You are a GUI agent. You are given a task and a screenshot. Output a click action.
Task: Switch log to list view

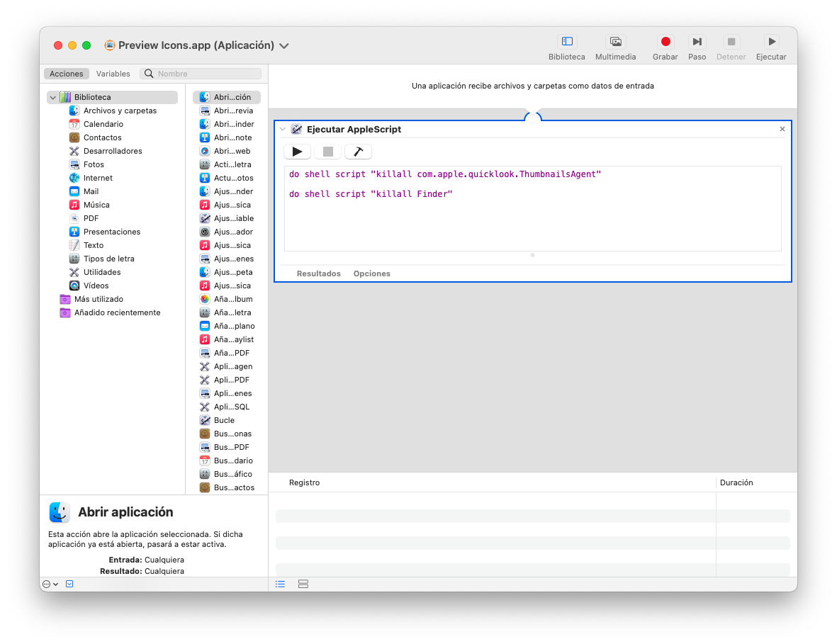click(x=280, y=584)
